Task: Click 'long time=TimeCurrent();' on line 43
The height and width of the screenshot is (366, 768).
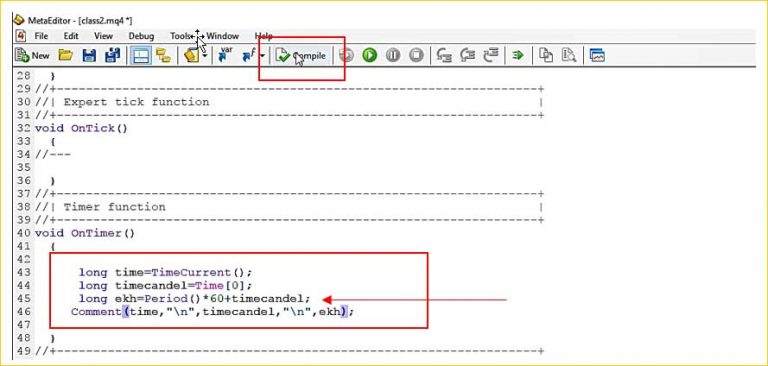Action: click(x=166, y=272)
